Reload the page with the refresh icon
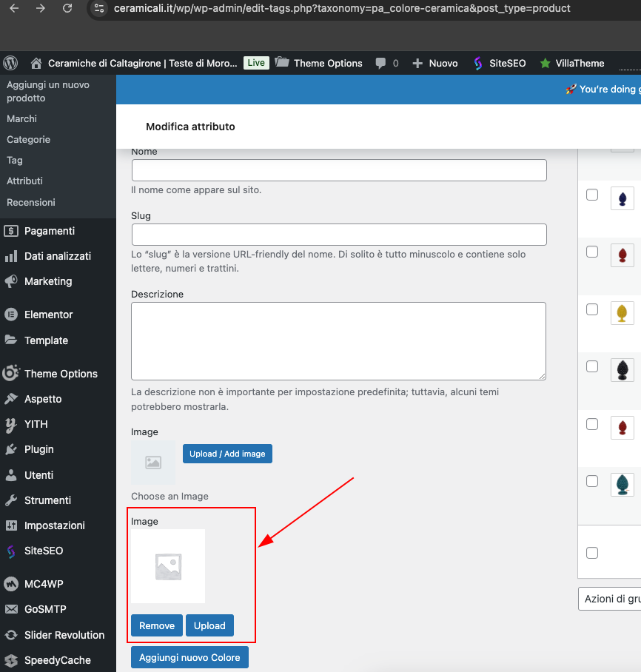This screenshot has width=641, height=672. [67, 8]
